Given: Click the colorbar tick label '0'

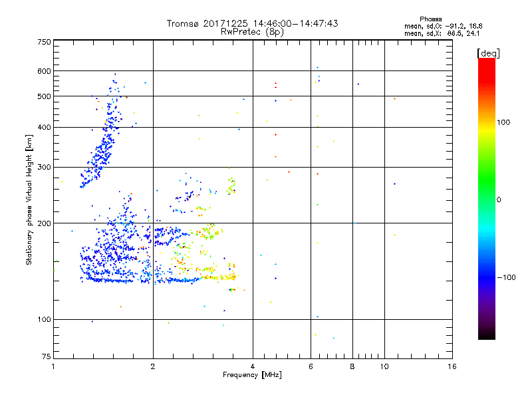Looking at the screenshot, I should click(498, 200).
